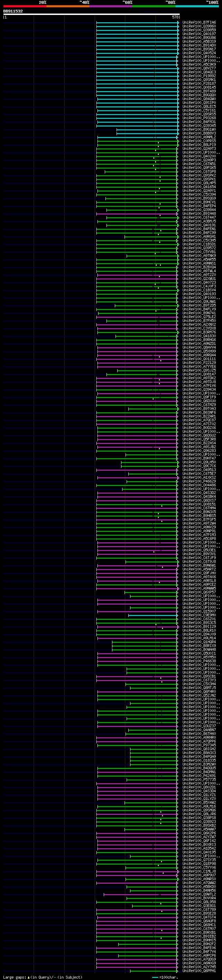
Task: Open hit UniRef100_B9RHG6
Action: (x=199, y=340)
